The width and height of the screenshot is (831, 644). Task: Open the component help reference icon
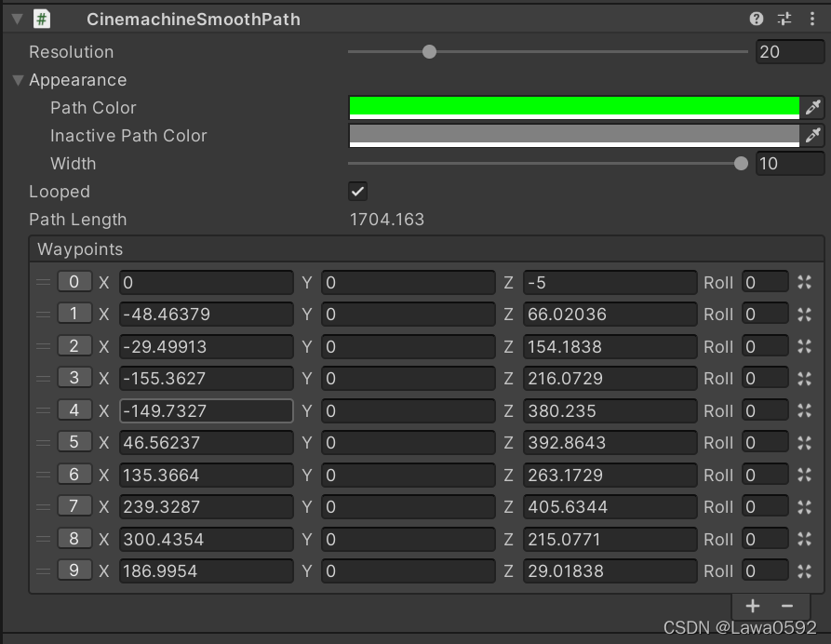(757, 20)
